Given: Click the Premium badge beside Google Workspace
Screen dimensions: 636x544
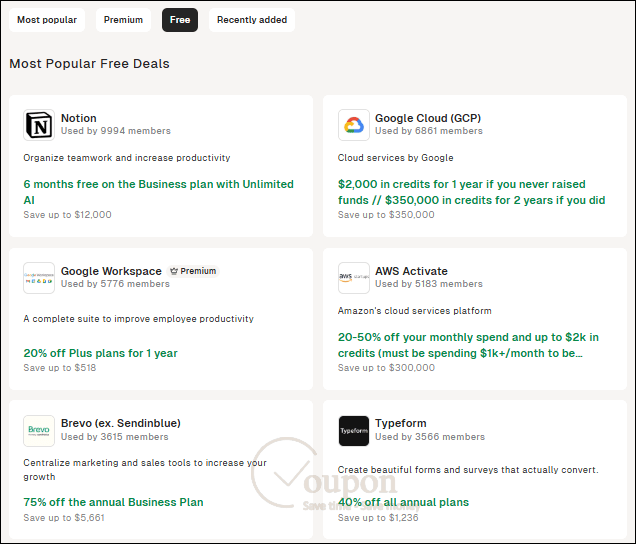Looking at the screenshot, I should point(193,271).
